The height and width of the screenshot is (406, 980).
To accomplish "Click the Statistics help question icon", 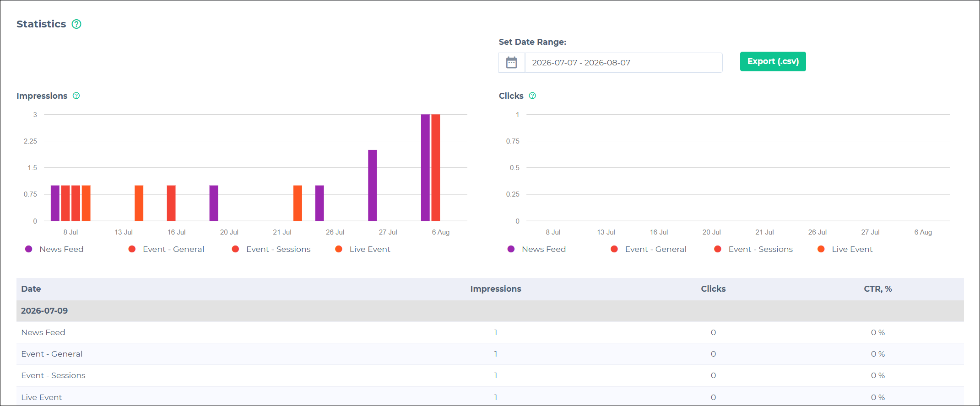I will point(76,24).
